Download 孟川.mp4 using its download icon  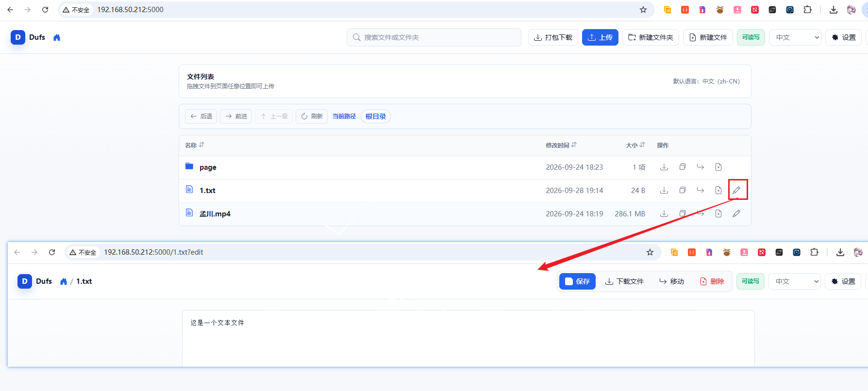[664, 213]
